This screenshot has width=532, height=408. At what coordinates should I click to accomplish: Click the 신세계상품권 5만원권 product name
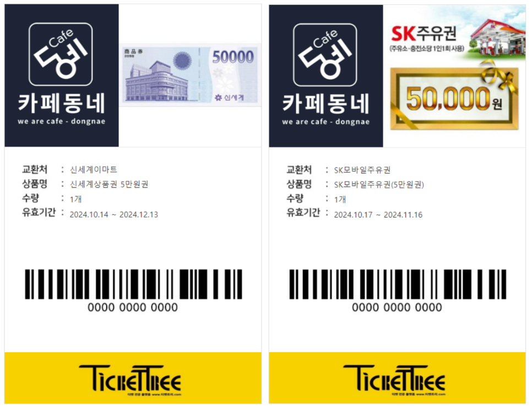click(109, 184)
